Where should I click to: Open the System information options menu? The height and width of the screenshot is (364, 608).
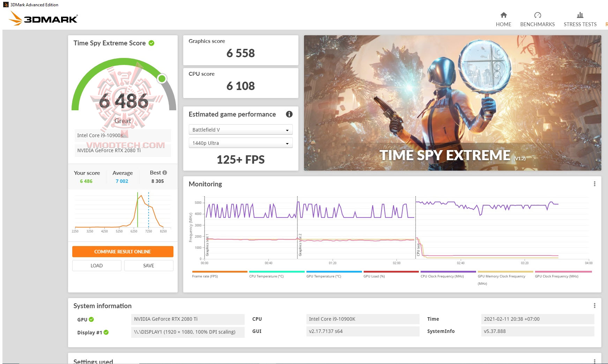[x=594, y=305]
